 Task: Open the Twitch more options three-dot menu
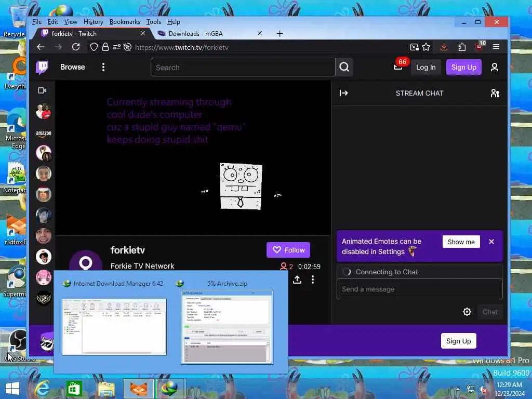[x=103, y=67]
